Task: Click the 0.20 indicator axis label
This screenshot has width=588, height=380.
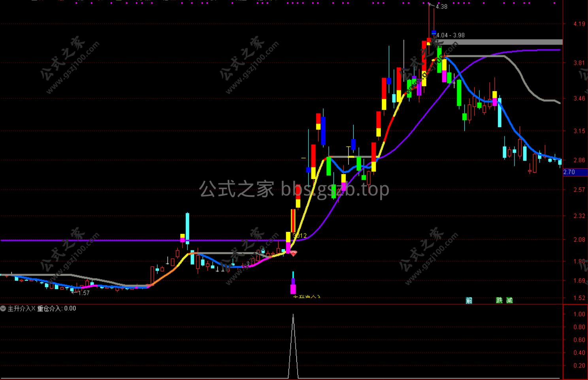Action: coord(579,366)
